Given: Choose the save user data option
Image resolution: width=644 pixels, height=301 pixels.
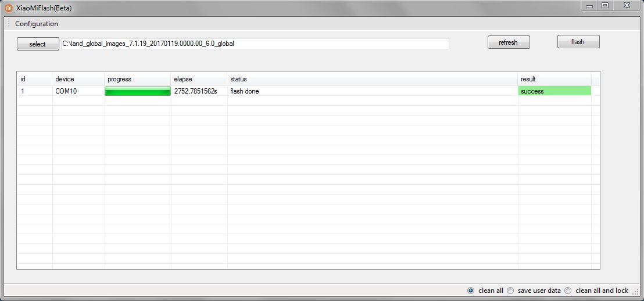Looking at the screenshot, I should click(x=534, y=291).
